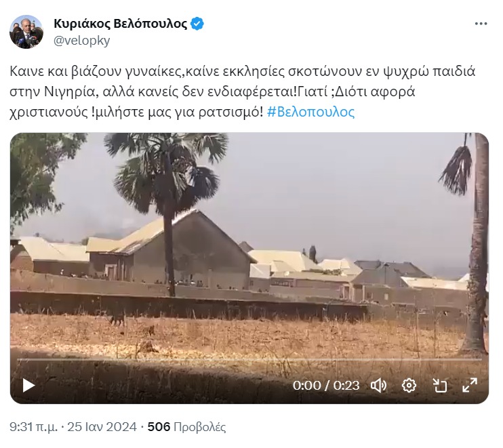Play the embedded video
Screen dimensions: 503x448
pos(28,386)
